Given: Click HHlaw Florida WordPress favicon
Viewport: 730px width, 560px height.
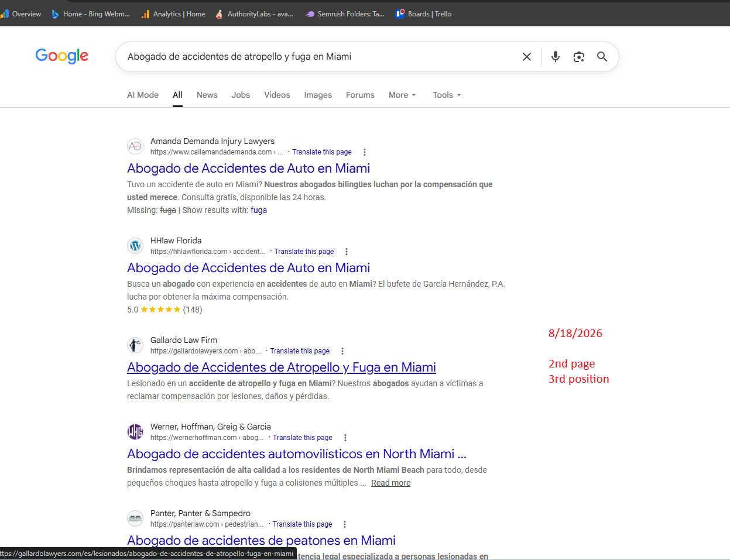Looking at the screenshot, I should click(x=135, y=246).
